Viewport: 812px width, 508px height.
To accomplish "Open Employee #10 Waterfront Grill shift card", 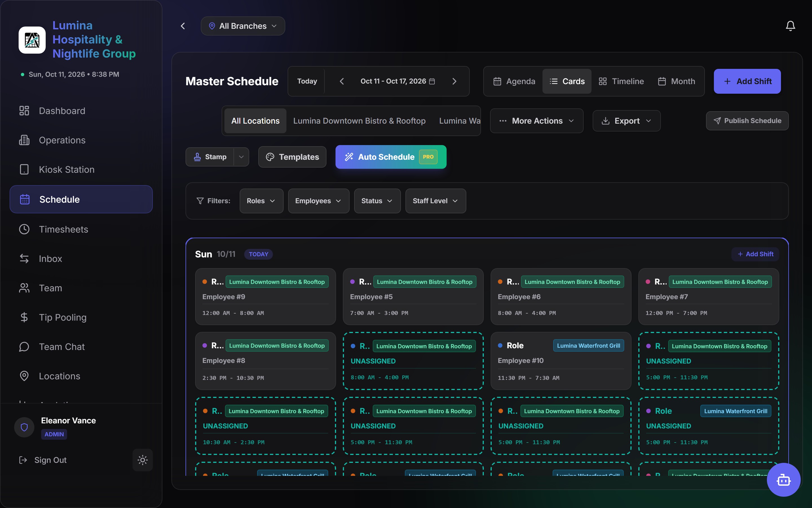I will click(561, 361).
